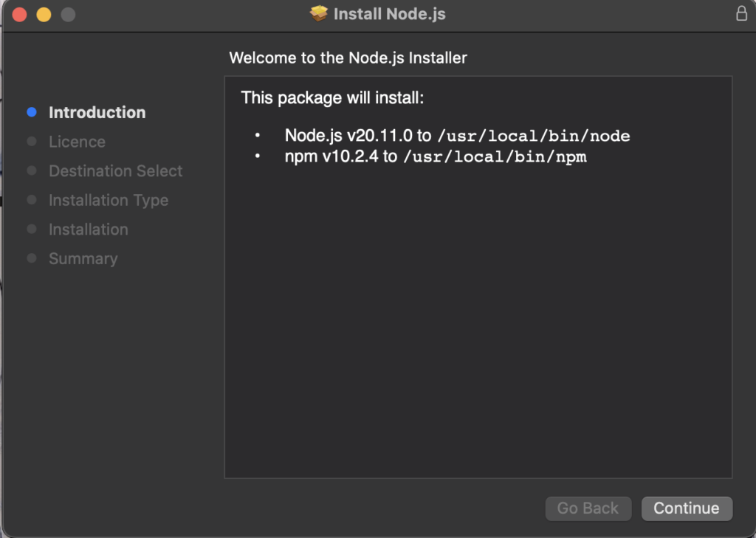Image resolution: width=756 pixels, height=538 pixels.
Task: Click the lock icon at the top right
Action: [x=743, y=13]
